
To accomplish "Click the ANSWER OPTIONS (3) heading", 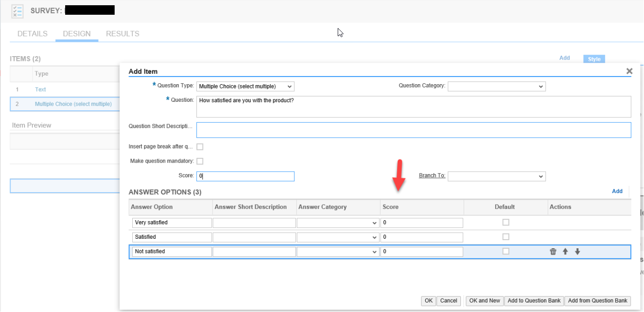I will pos(165,192).
